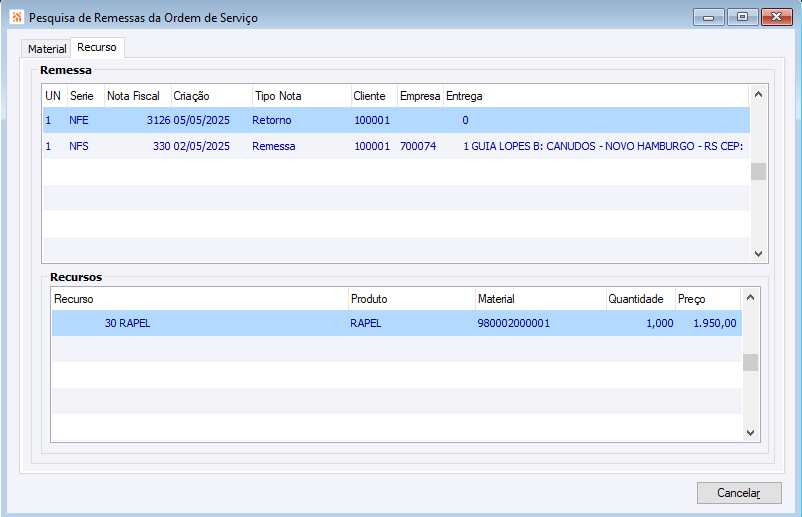Click the application icon in title bar
This screenshot has width=802, height=517.
coord(15,17)
